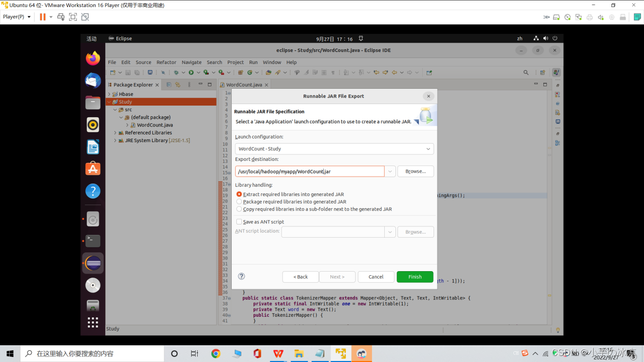Collapse the (default package) node

[121, 117]
